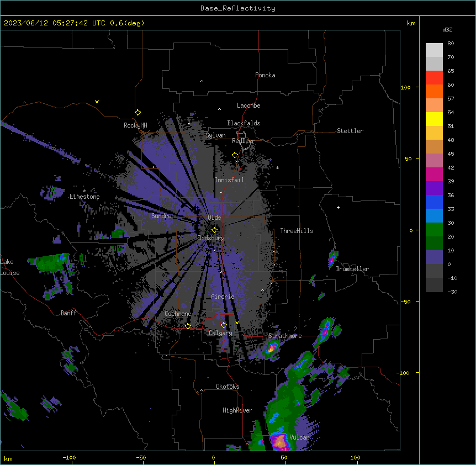Pick the bright yellow 51-54 dBZ swatch
This screenshot has width=476, height=465.
click(x=434, y=119)
